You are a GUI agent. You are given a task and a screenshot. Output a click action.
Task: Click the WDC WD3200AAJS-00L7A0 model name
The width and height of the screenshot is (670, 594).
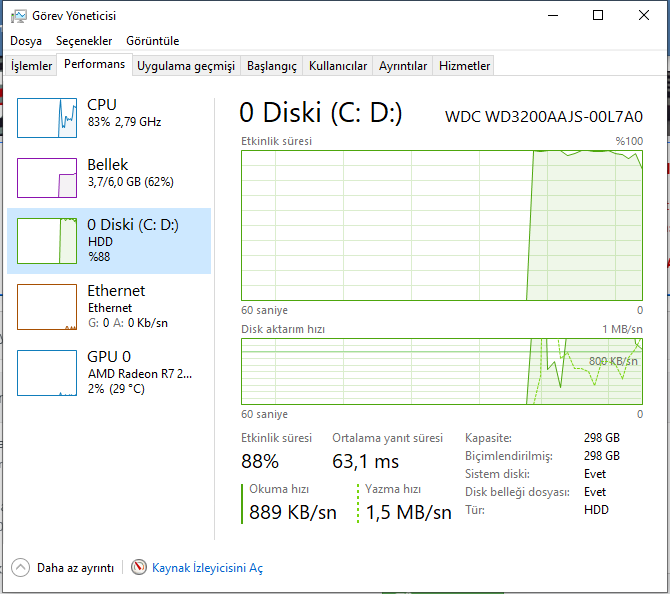click(x=544, y=117)
